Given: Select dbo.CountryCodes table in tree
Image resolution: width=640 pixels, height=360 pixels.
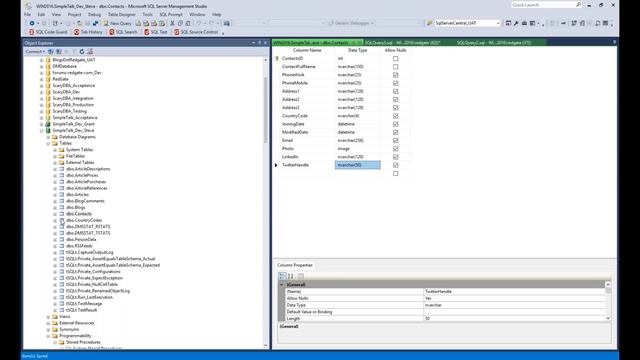Looking at the screenshot, I should click(84, 220).
